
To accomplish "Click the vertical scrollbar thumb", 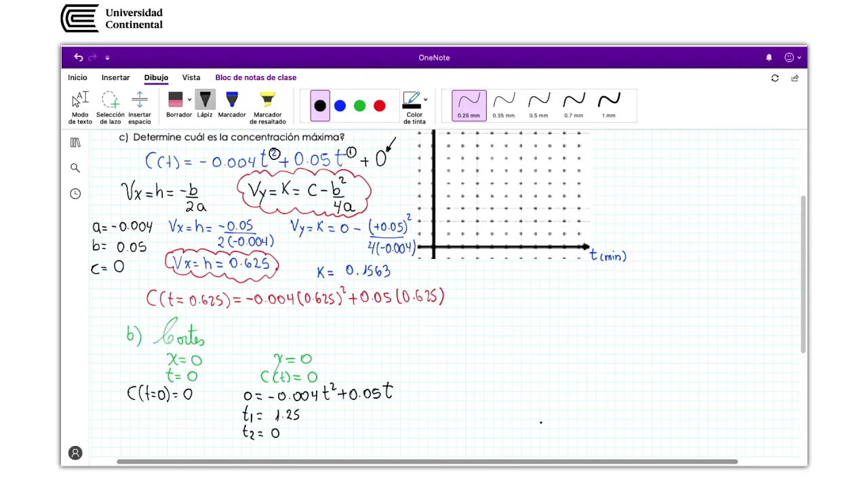I will tap(804, 274).
